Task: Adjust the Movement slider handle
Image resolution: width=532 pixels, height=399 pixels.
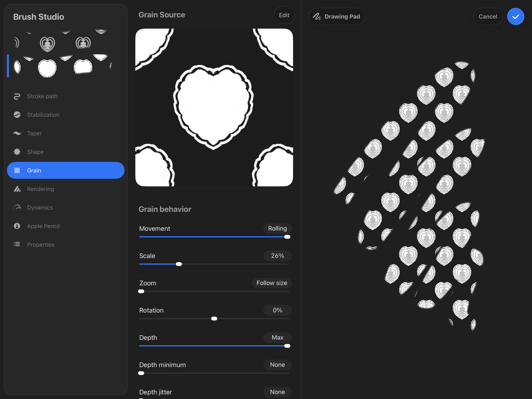Action: pos(287,237)
